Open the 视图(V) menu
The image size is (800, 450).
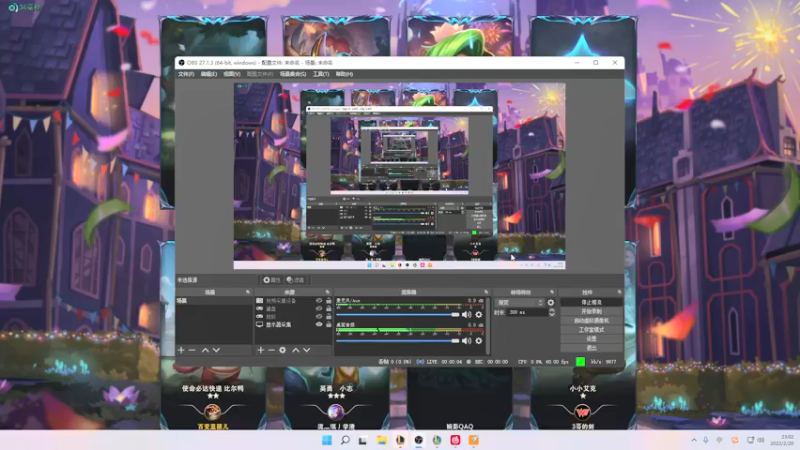point(232,74)
